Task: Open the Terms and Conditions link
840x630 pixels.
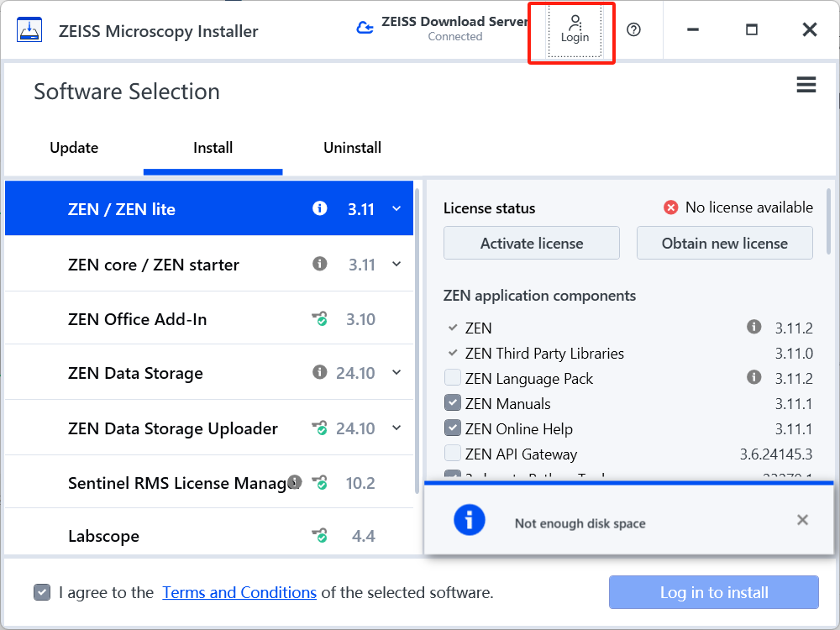Action: [239, 592]
